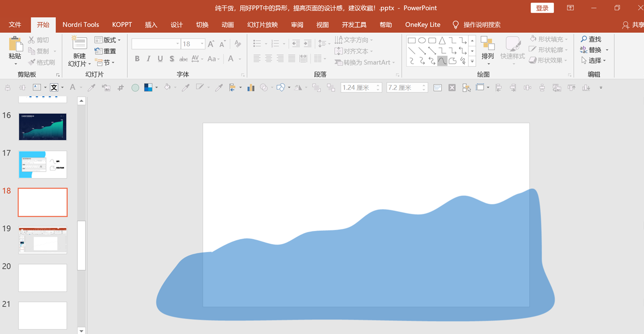This screenshot has height=334, width=644.
Task: Toggle Strikethrough formatting
Action: pos(183,59)
